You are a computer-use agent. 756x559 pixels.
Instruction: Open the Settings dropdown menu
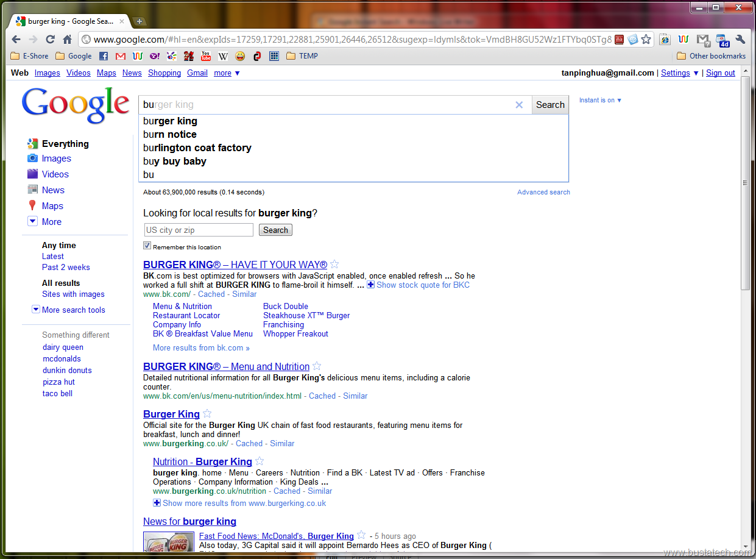pos(680,73)
